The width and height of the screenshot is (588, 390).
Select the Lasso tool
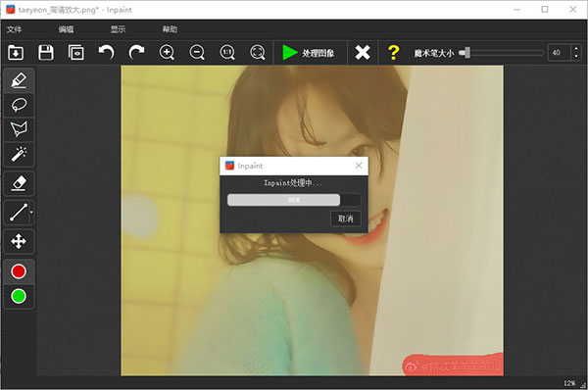click(x=19, y=105)
